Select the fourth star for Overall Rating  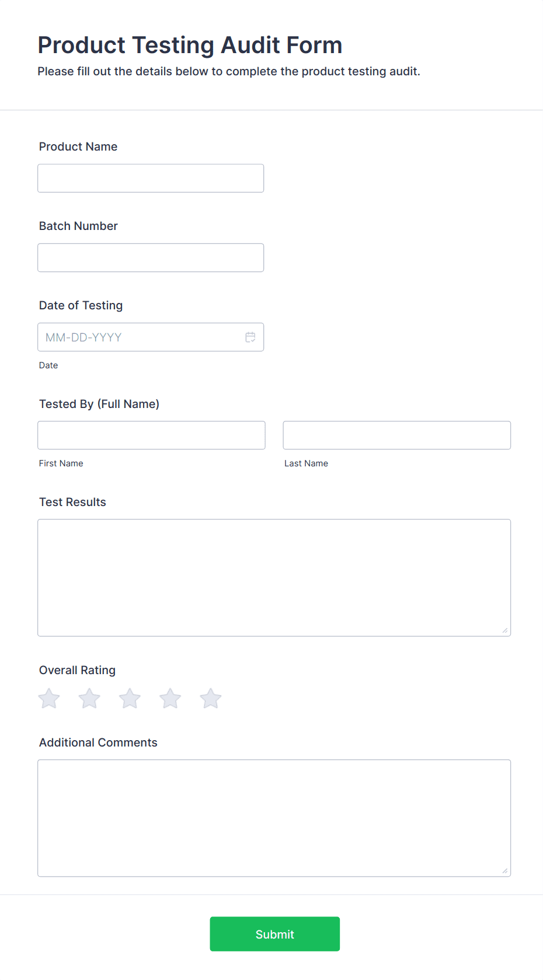coord(170,698)
